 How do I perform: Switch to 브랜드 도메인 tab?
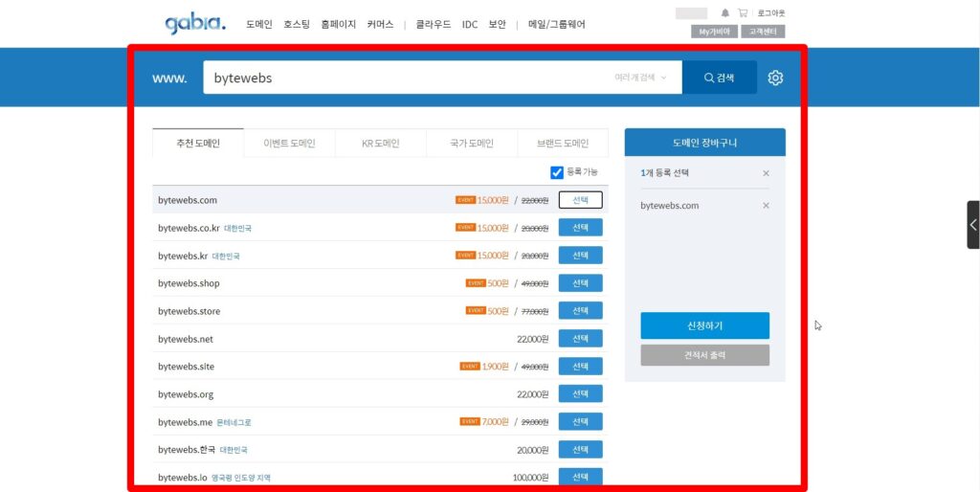pyautogui.click(x=563, y=144)
